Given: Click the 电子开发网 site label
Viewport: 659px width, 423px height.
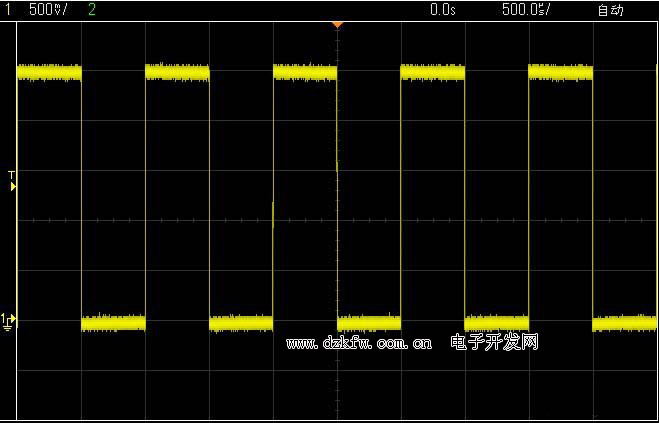Looking at the screenshot, I should [495, 342].
